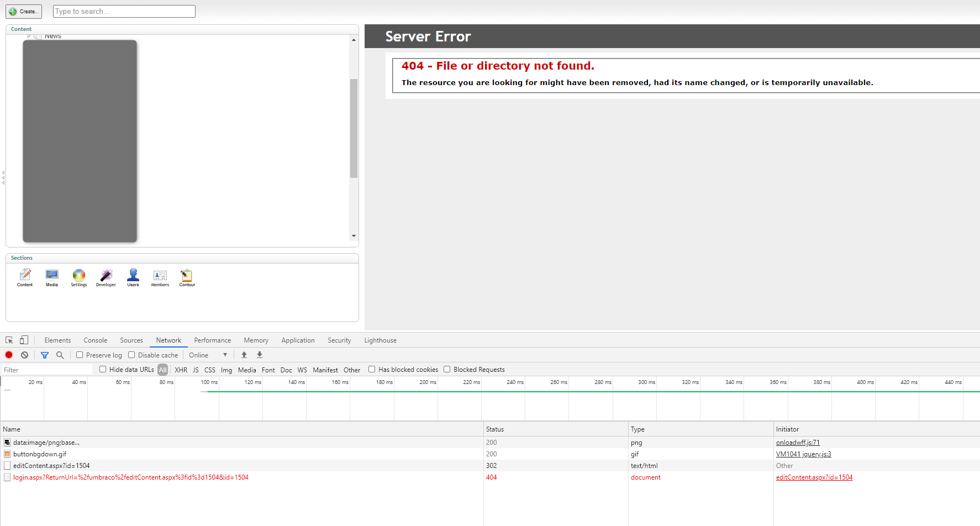Screen dimensions: 980x526
Task: Click the clear network log icon
Action: (24, 355)
